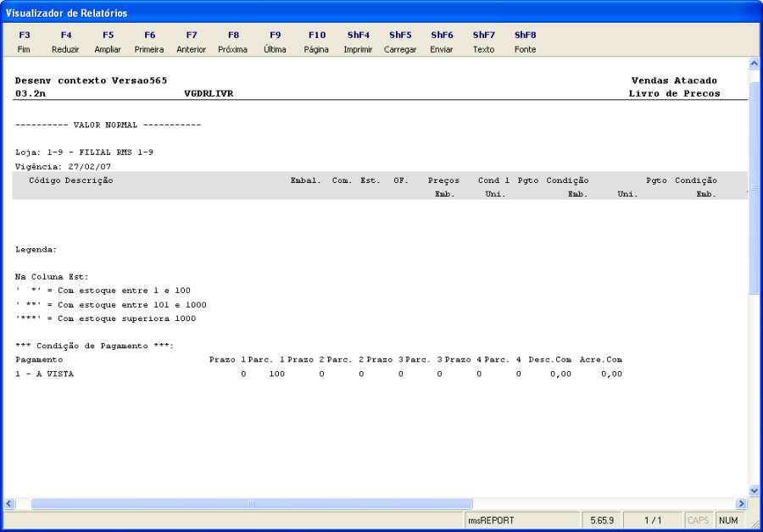Click 'VALOR NORMAL' section heading

[x=105, y=125]
